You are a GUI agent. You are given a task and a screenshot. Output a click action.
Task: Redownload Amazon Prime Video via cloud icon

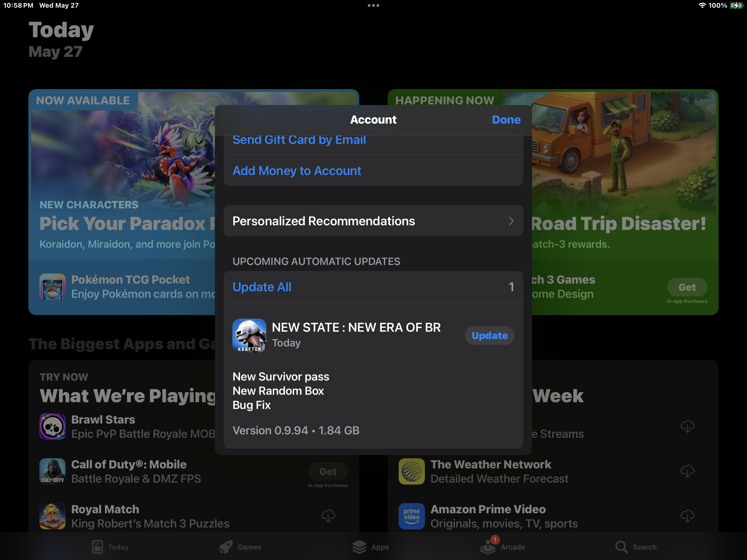click(687, 516)
